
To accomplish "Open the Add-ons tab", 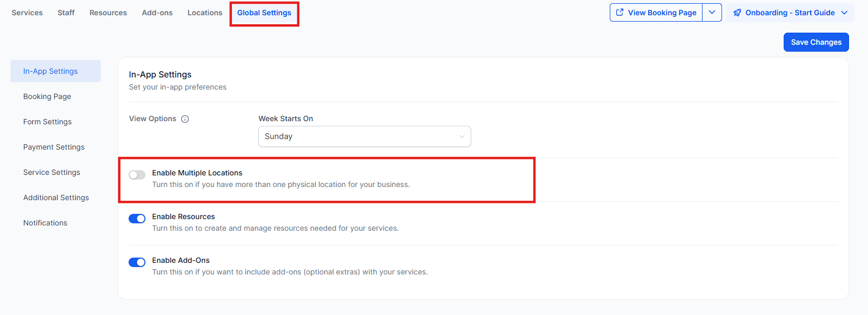I will click(x=157, y=13).
